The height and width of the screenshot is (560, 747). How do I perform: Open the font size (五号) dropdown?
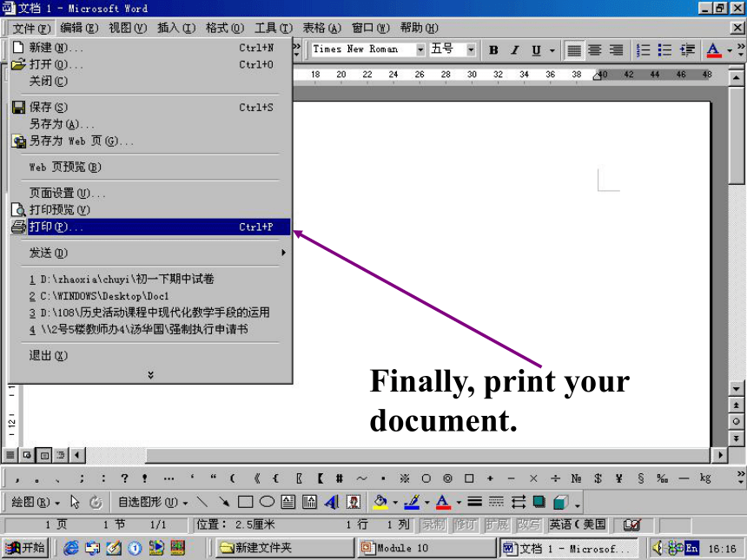click(x=471, y=49)
